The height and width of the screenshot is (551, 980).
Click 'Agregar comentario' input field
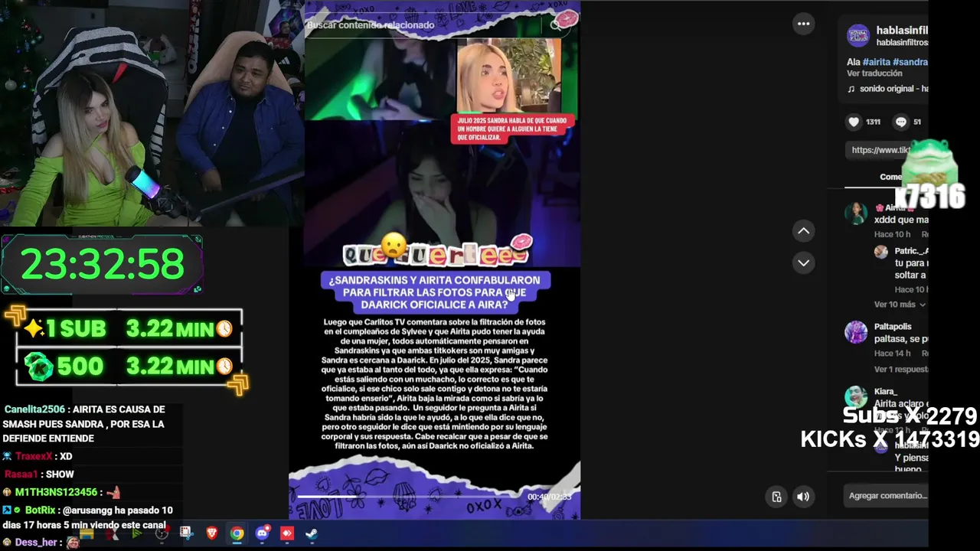pos(887,496)
